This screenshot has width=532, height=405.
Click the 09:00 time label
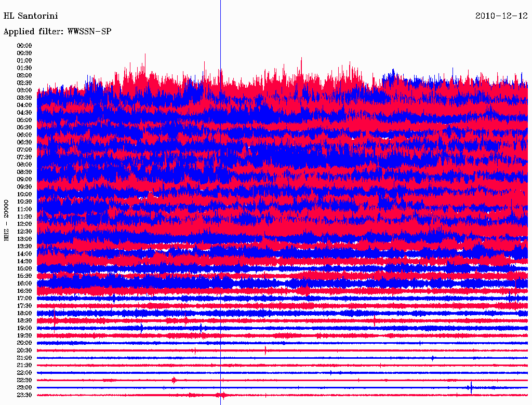pos(24,180)
